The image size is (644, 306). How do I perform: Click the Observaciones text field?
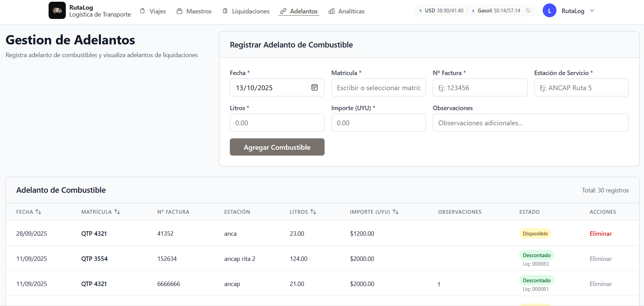531,123
